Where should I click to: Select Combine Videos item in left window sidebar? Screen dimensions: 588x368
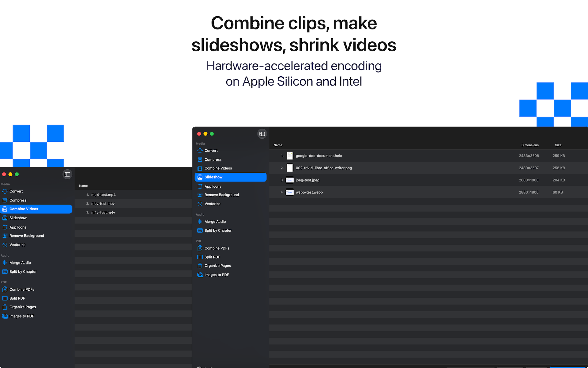[x=36, y=209]
